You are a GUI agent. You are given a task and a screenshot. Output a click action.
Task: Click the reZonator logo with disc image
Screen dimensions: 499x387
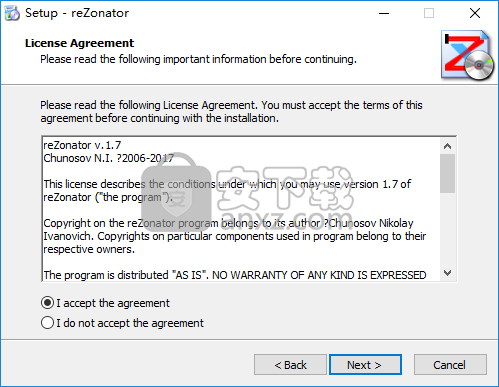467,55
